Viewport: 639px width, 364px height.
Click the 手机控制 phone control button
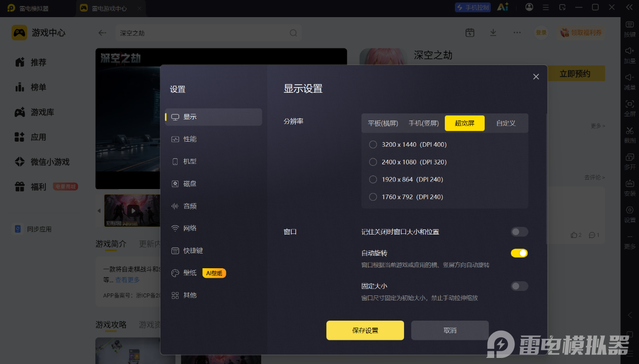(473, 8)
